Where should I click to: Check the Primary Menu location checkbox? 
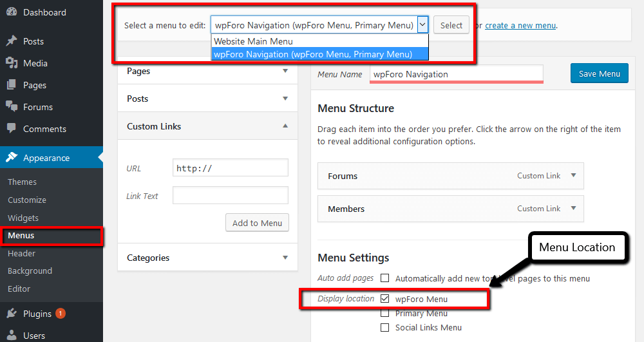(385, 313)
